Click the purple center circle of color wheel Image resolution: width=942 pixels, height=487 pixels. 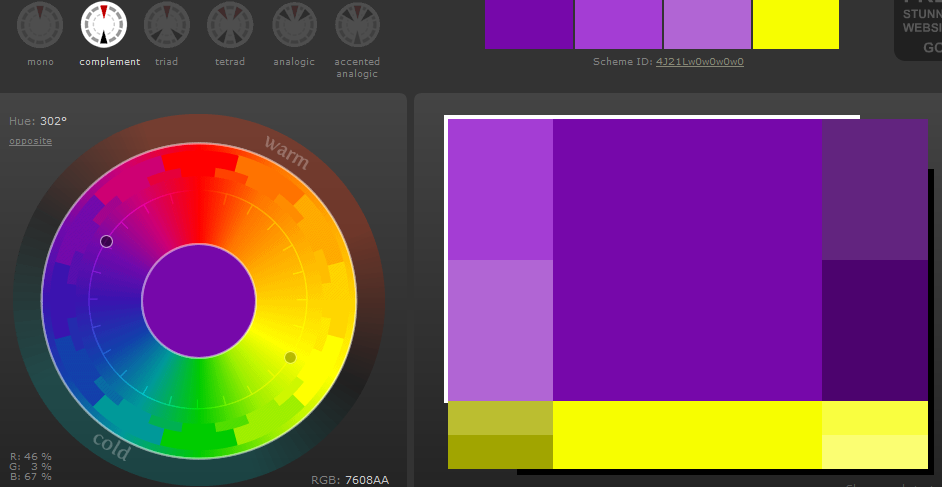click(199, 299)
